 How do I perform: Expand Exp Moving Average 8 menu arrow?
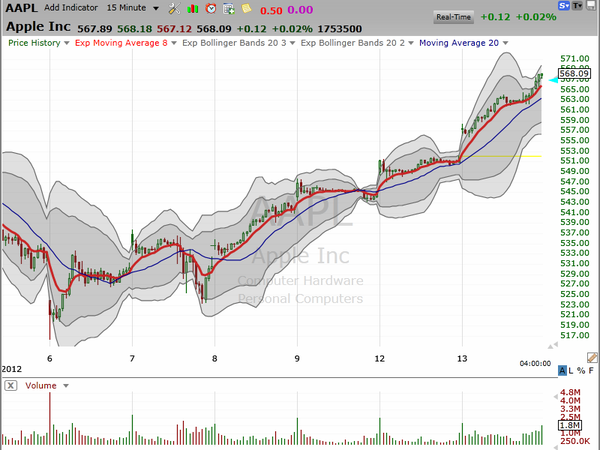tap(174, 43)
